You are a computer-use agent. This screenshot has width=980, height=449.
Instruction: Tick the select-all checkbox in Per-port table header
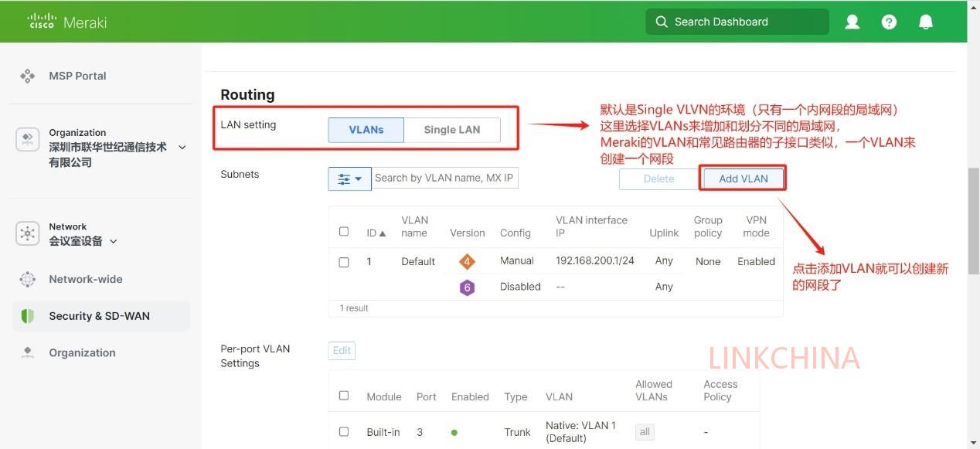[344, 396]
